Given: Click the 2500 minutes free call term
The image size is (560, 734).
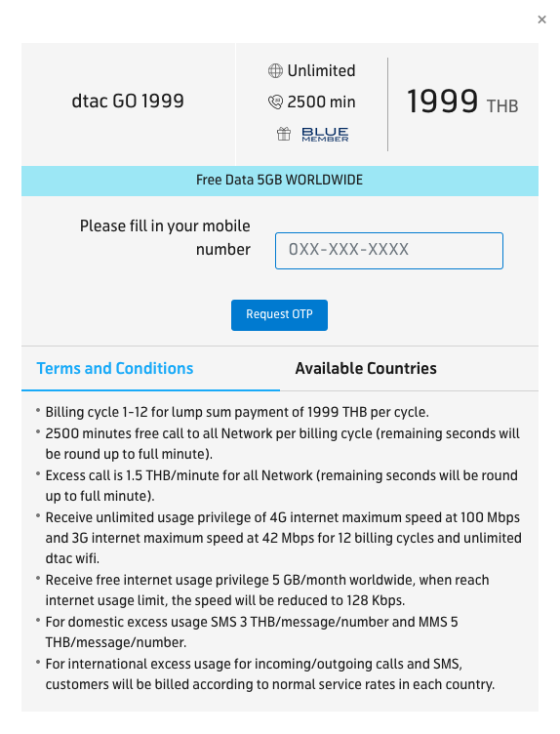Looking at the screenshot, I should (282, 443).
